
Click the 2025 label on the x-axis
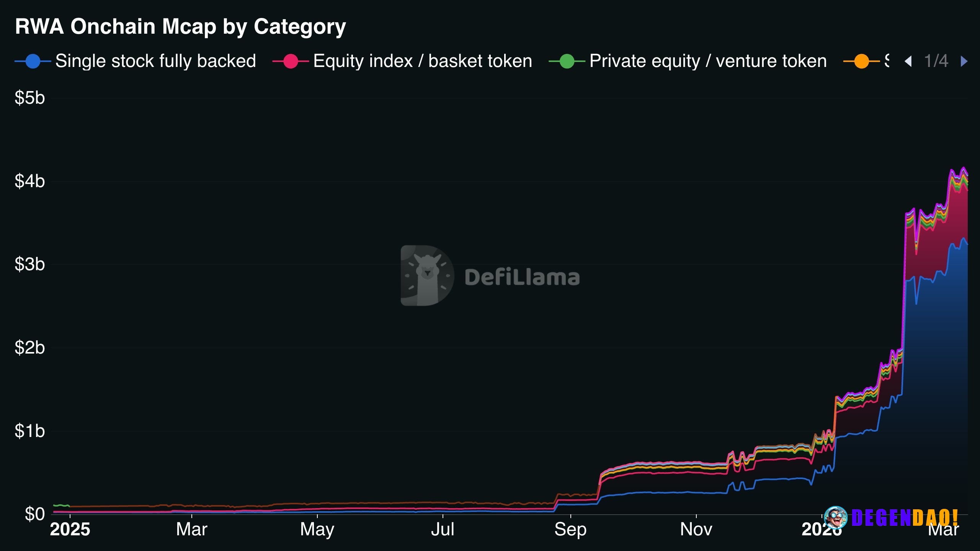point(70,530)
